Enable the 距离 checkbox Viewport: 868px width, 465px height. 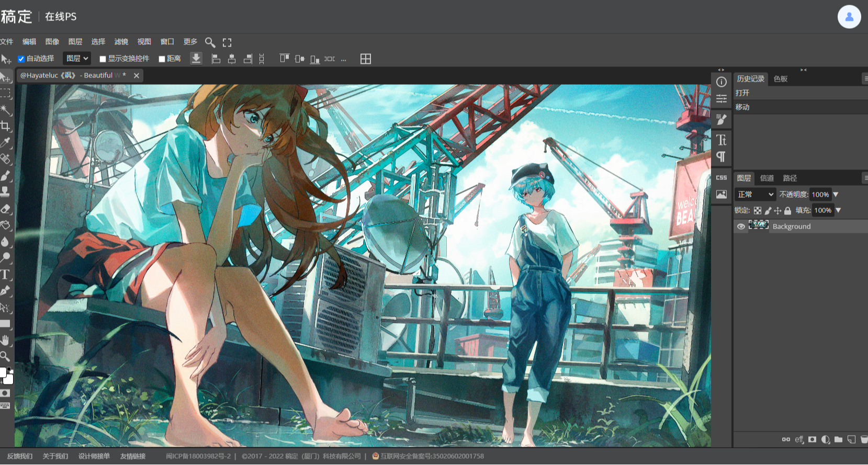point(162,59)
